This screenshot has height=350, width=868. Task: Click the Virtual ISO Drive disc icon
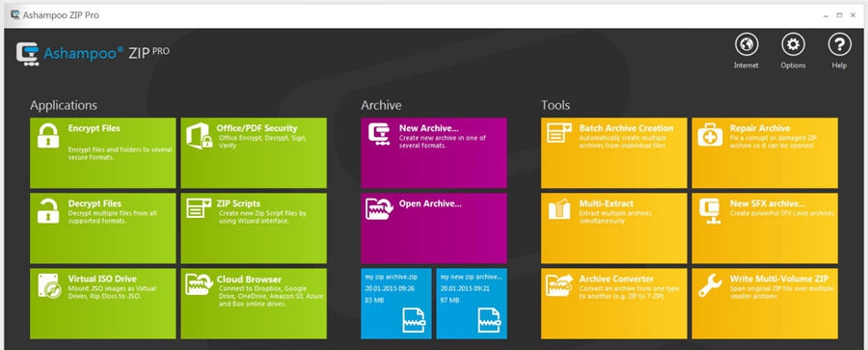click(x=49, y=285)
